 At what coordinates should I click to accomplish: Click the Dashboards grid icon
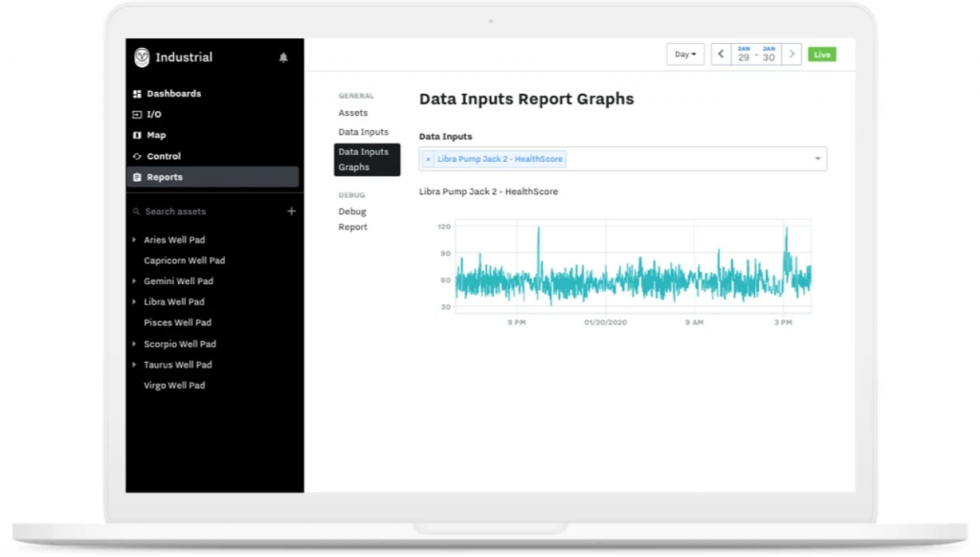click(x=137, y=94)
